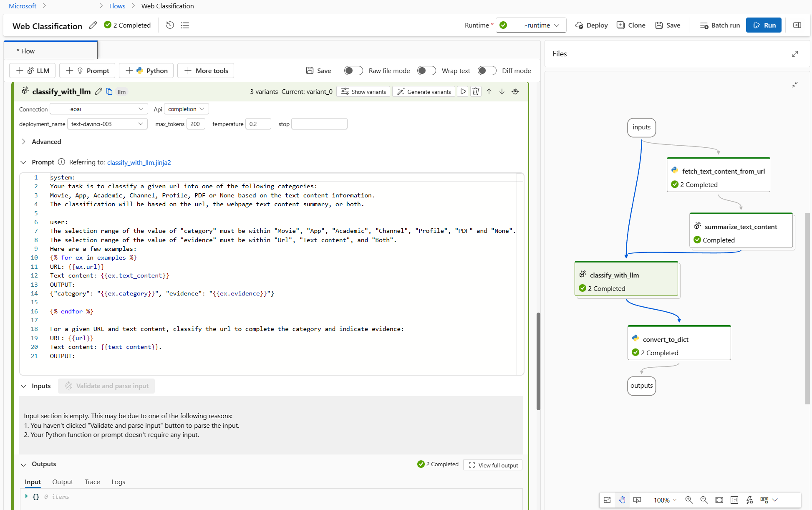Click the move node down arrow icon
This screenshot has height=510, width=812.
(x=502, y=92)
